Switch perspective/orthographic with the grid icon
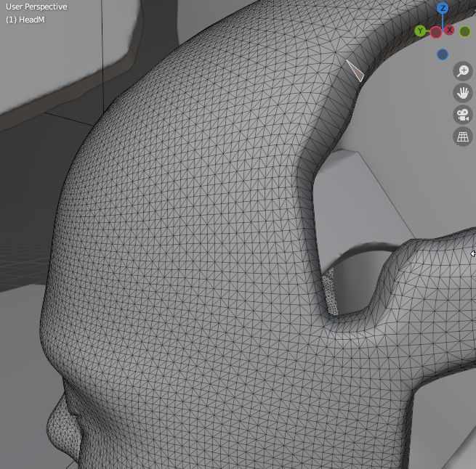Image resolution: width=476 pixels, height=469 pixels. [463, 136]
